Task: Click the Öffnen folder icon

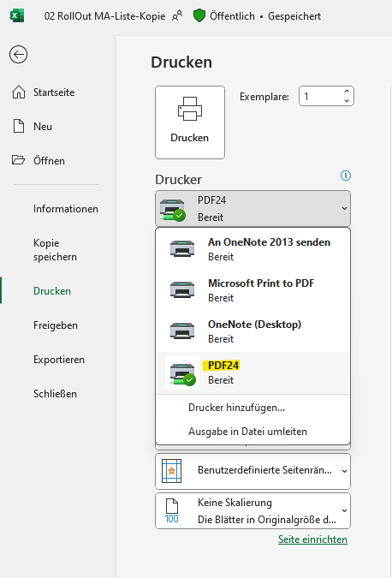Action: (x=18, y=160)
